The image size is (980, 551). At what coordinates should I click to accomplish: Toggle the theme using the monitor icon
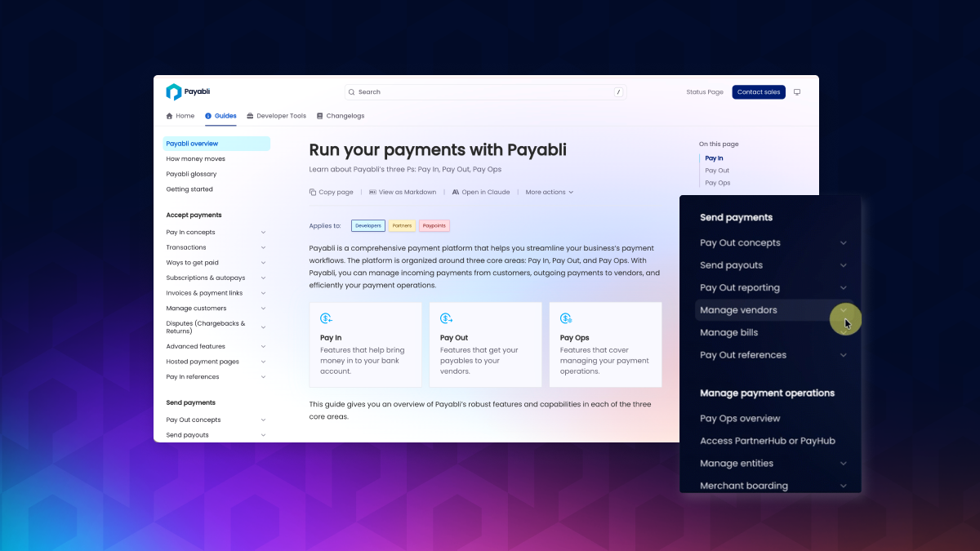click(797, 92)
